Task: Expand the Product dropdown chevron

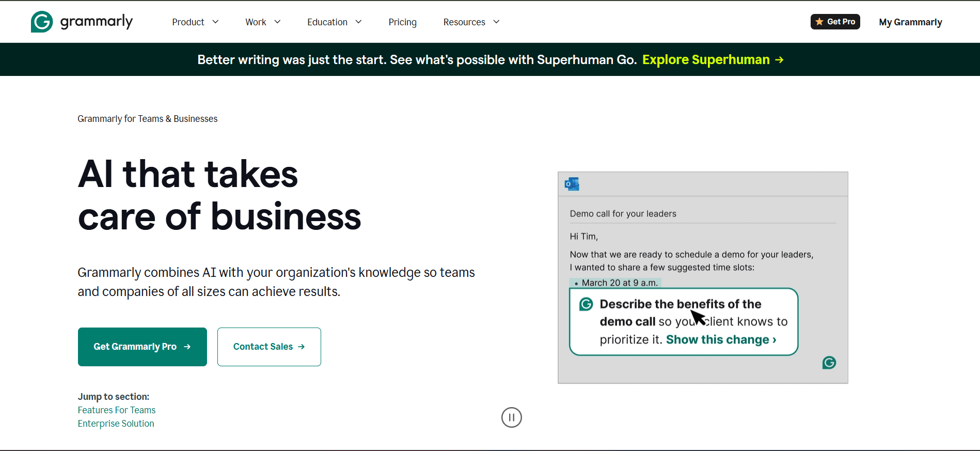Action: (x=215, y=22)
